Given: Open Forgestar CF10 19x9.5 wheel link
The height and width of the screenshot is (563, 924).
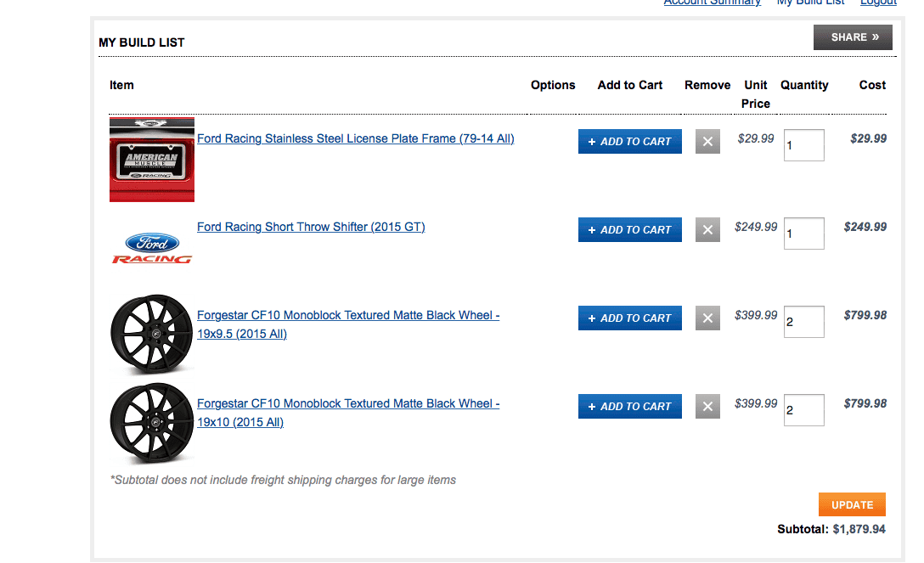Looking at the screenshot, I should coord(347,324).
